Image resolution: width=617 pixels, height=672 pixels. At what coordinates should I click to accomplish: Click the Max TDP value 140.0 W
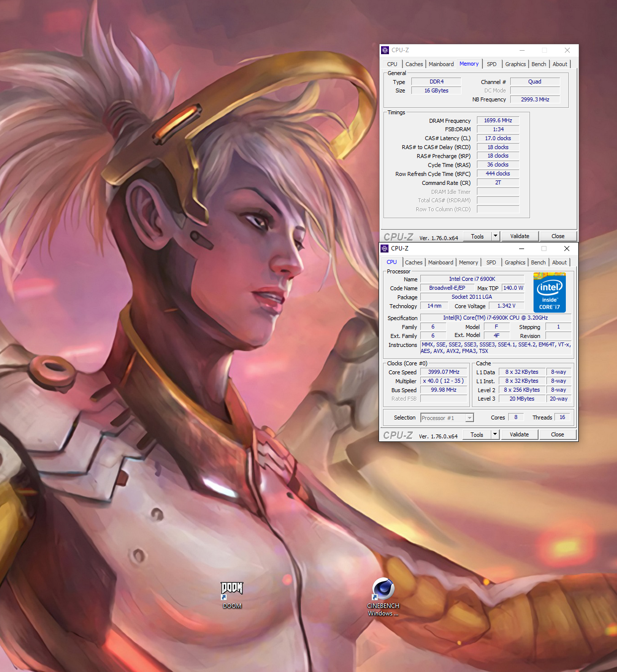pos(513,288)
